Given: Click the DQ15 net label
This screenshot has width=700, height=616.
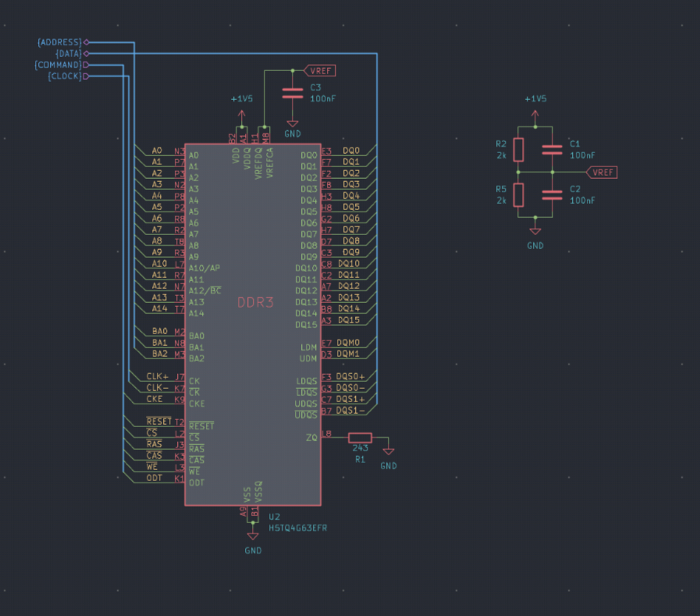Looking at the screenshot, I should tap(351, 320).
